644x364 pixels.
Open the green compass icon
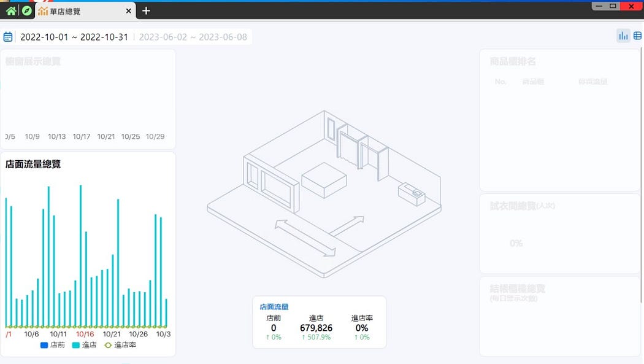tap(27, 10)
